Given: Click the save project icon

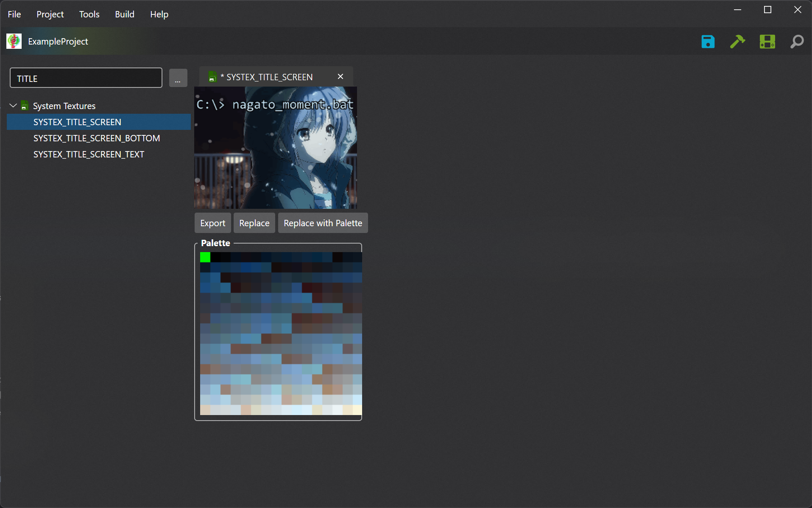Looking at the screenshot, I should click(708, 42).
